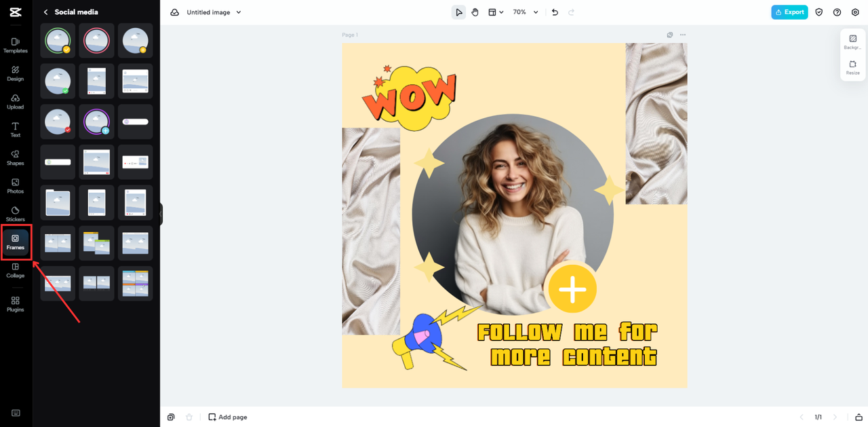Viewport: 868px width, 427px height.
Task: Open the Plugins panel
Action: (15, 304)
